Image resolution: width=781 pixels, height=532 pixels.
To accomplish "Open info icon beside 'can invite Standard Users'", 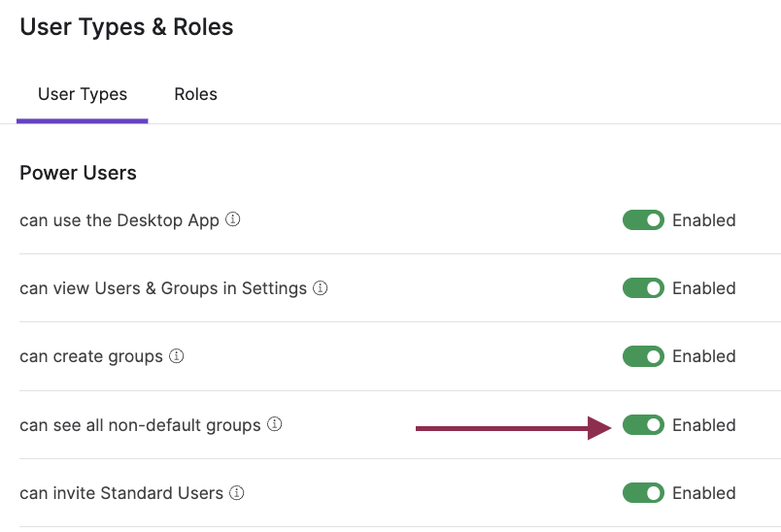I will [x=237, y=493].
